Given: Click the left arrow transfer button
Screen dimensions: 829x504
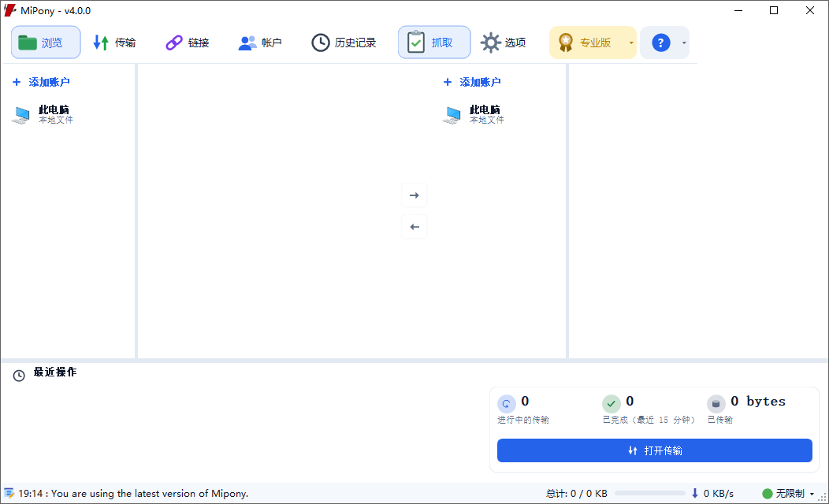Looking at the screenshot, I should [x=414, y=227].
